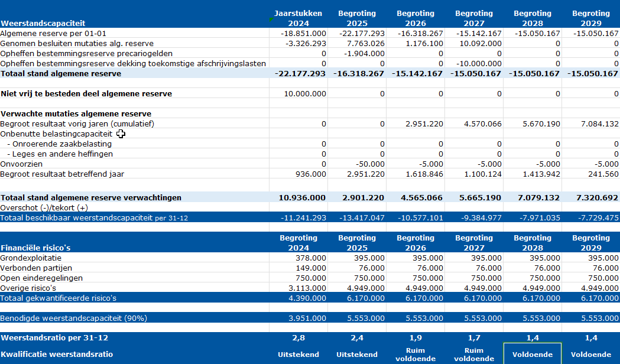Click value 1.413.942 in Begroting 2028
620x364 pixels.
[541, 174]
